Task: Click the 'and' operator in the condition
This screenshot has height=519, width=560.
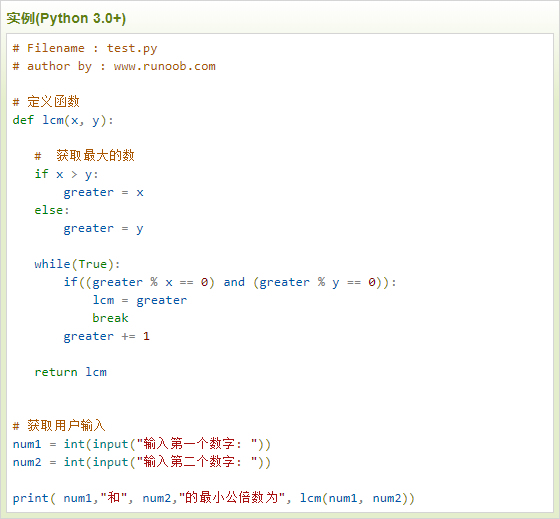Action: click(234, 282)
